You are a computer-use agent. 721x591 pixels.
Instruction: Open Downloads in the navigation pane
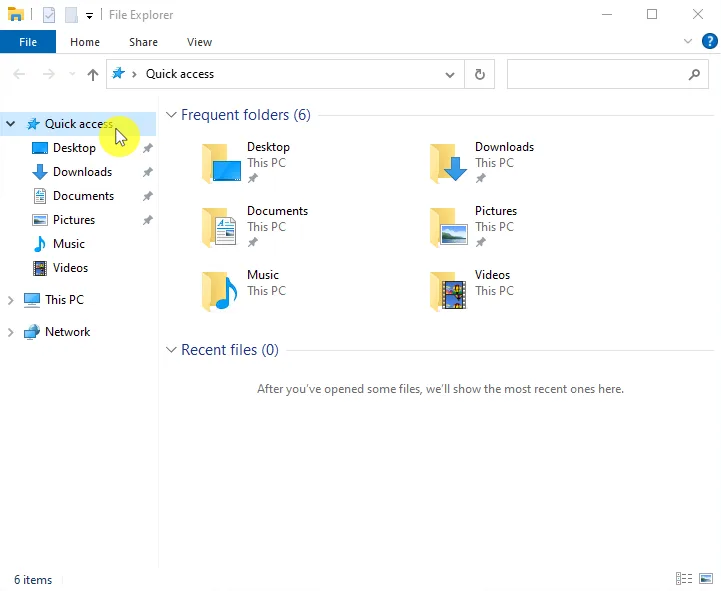point(82,172)
